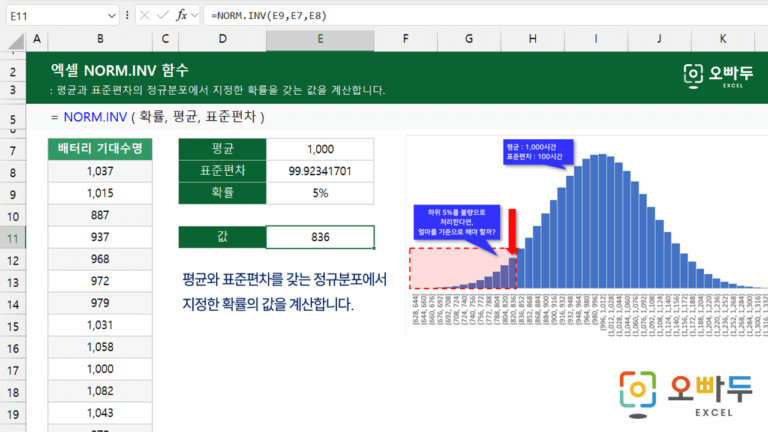Click cell with value 972
This screenshot has width=768, height=432.
tap(100, 281)
